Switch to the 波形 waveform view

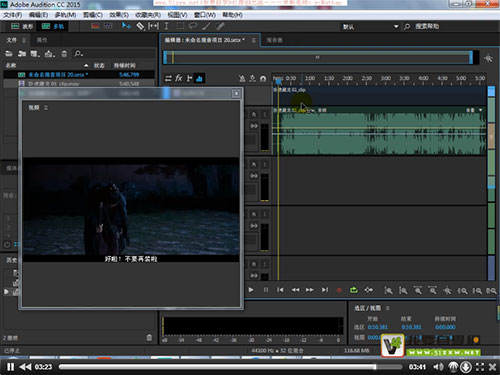tap(21, 26)
